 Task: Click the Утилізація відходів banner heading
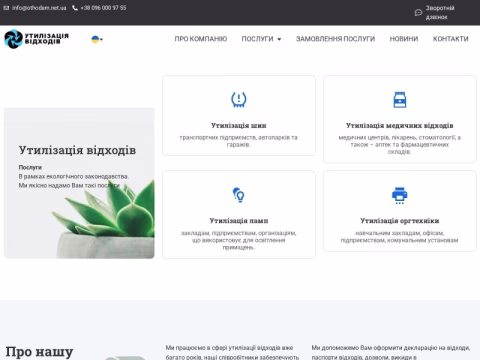[x=77, y=150]
